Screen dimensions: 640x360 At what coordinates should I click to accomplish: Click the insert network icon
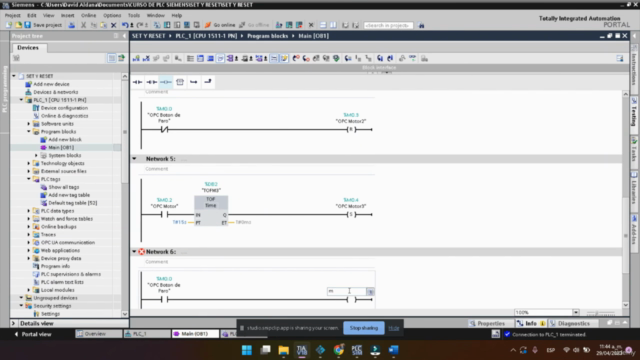pos(136,59)
